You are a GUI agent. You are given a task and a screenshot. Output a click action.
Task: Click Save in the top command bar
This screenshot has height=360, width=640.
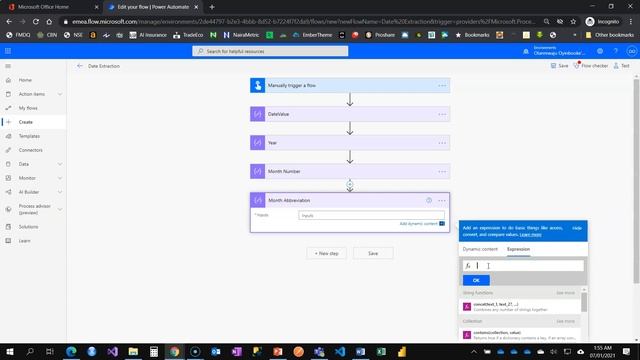coord(559,66)
